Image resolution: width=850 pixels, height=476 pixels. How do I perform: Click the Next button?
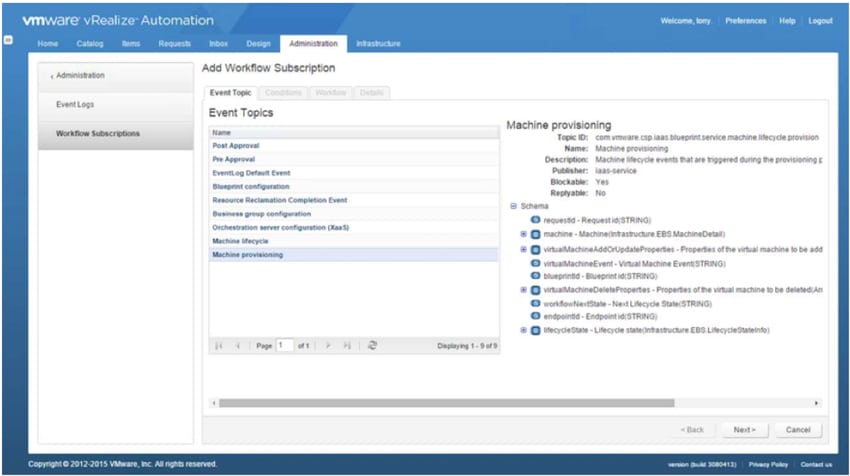click(744, 429)
